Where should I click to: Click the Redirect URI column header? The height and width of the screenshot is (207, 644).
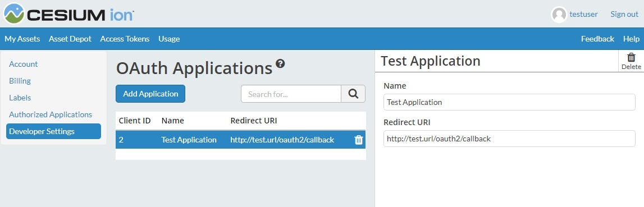(x=253, y=121)
